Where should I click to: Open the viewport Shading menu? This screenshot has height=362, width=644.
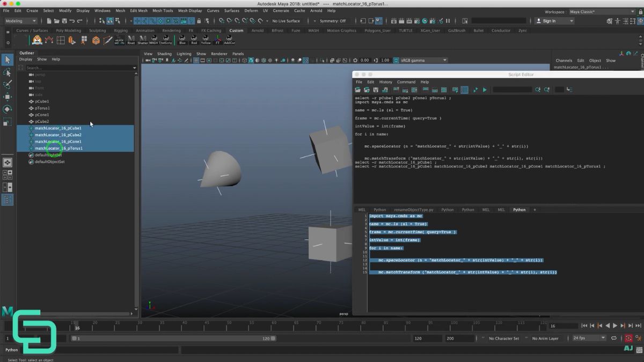[x=164, y=54]
